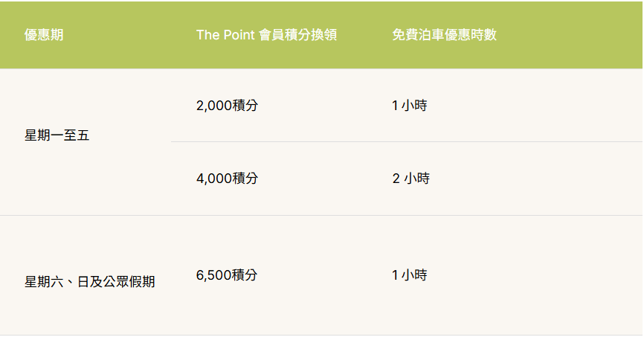Click the words "The Point" in the header
Viewport: 644px width, 337px height.
pyautogui.click(x=225, y=36)
